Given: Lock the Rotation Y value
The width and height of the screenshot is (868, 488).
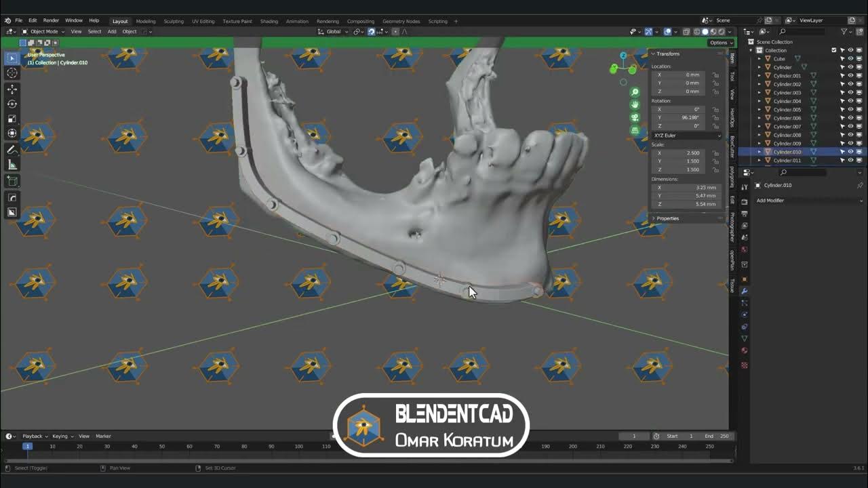Looking at the screenshot, I should pos(715,118).
